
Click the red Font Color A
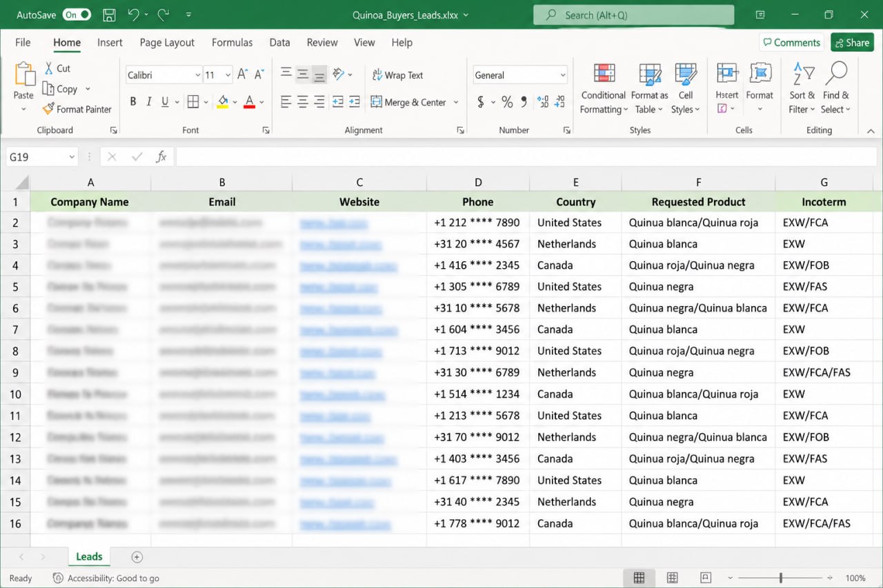pyautogui.click(x=250, y=102)
